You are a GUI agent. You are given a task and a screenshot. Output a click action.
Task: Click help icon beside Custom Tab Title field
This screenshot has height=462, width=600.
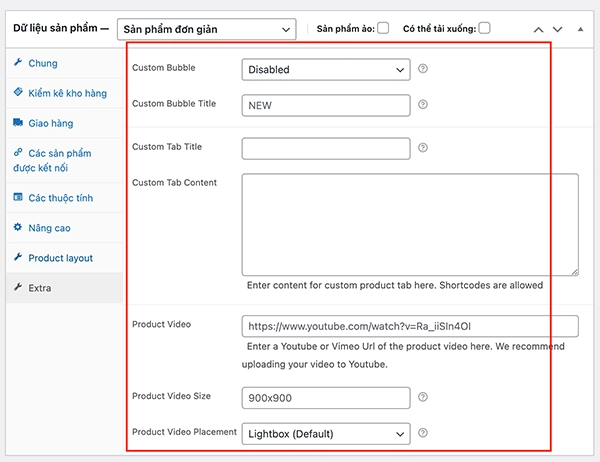coord(423,148)
